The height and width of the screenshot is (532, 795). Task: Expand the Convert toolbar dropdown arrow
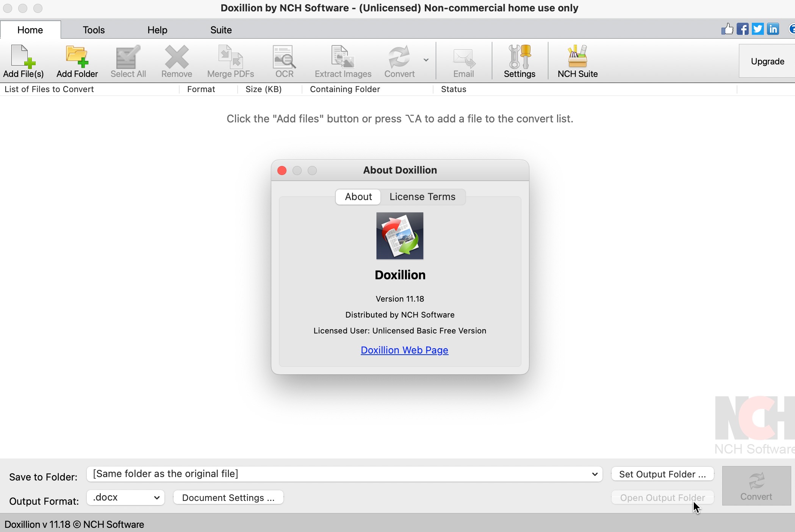pos(426,60)
